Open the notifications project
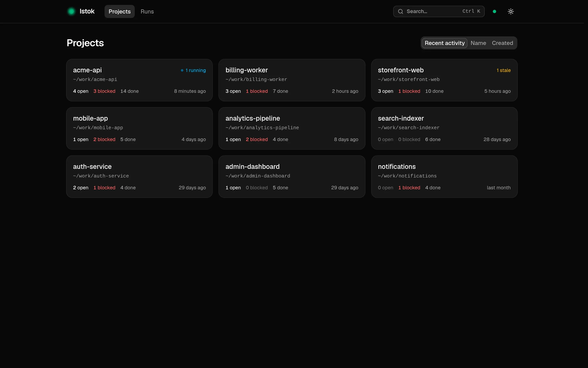 444,177
